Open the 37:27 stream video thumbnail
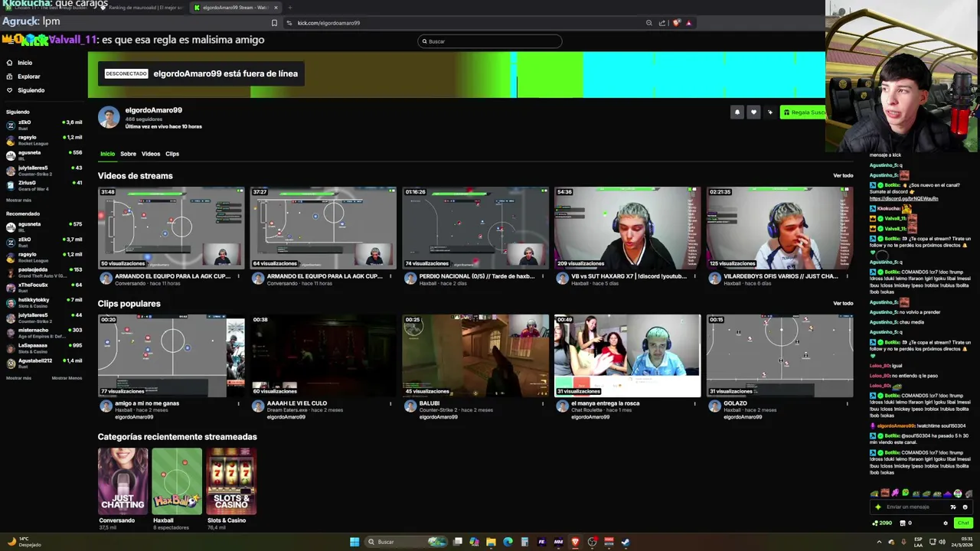 click(323, 228)
